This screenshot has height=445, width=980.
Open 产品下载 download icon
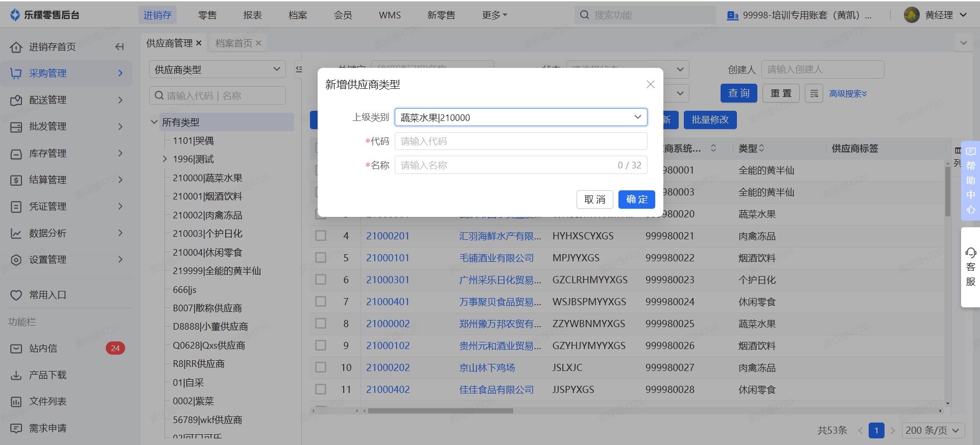coord(16,376)
